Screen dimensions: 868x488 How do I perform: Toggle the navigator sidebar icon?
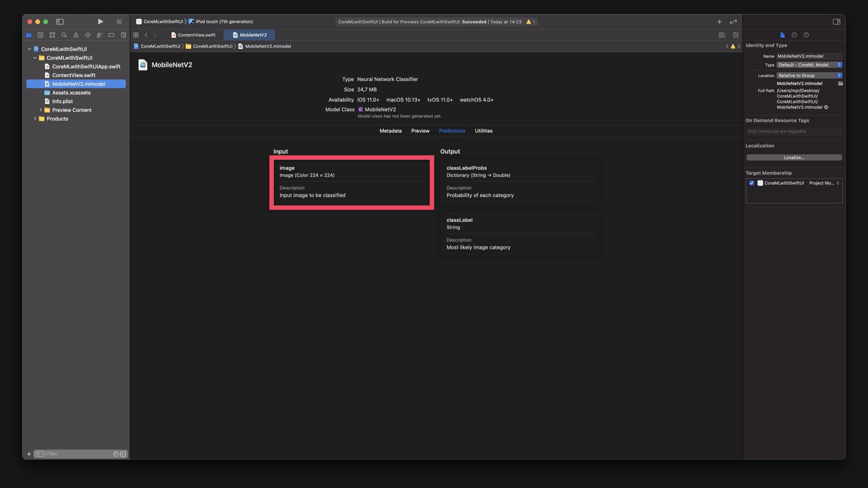click(x=60, y=22)
